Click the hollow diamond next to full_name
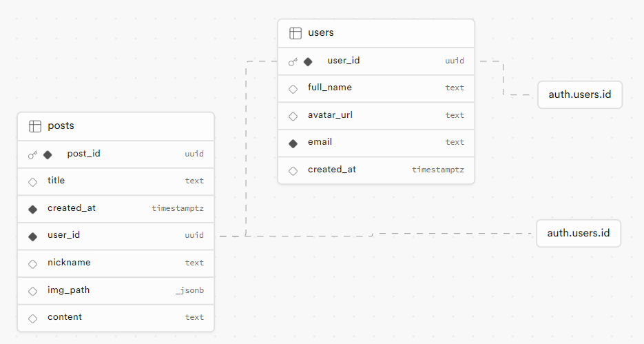 pyautogui.click(x=293, y=89)
